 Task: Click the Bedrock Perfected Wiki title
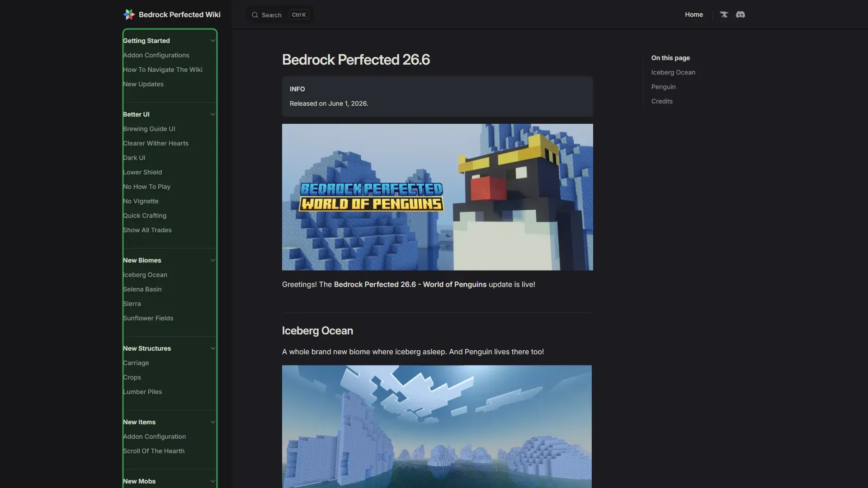[x=179, y=14]
